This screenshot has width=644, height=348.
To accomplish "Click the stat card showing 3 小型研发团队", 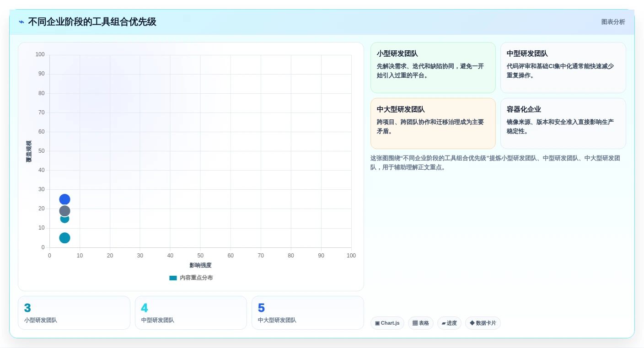I will [x=74, y=313].
